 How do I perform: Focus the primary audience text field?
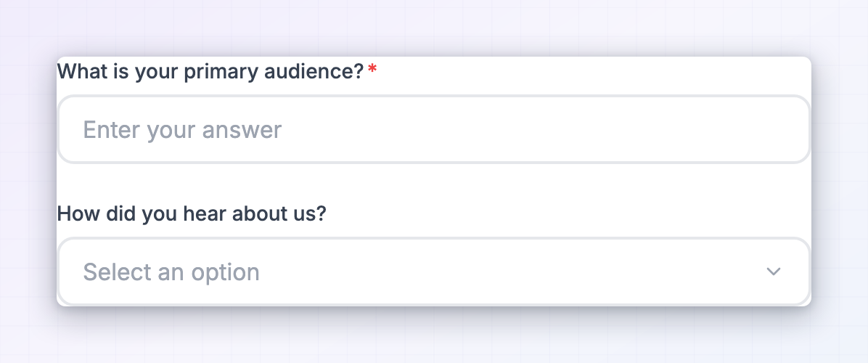click(434, 129)
